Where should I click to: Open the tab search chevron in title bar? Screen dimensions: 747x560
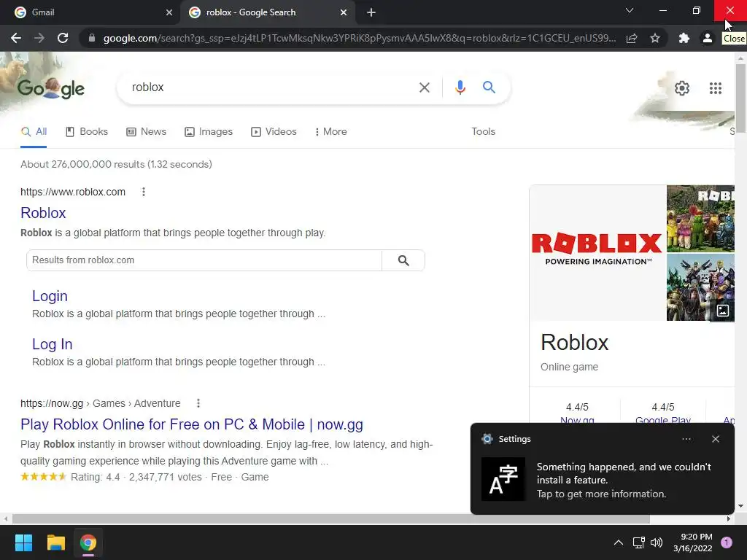click(x=630, y=10)
